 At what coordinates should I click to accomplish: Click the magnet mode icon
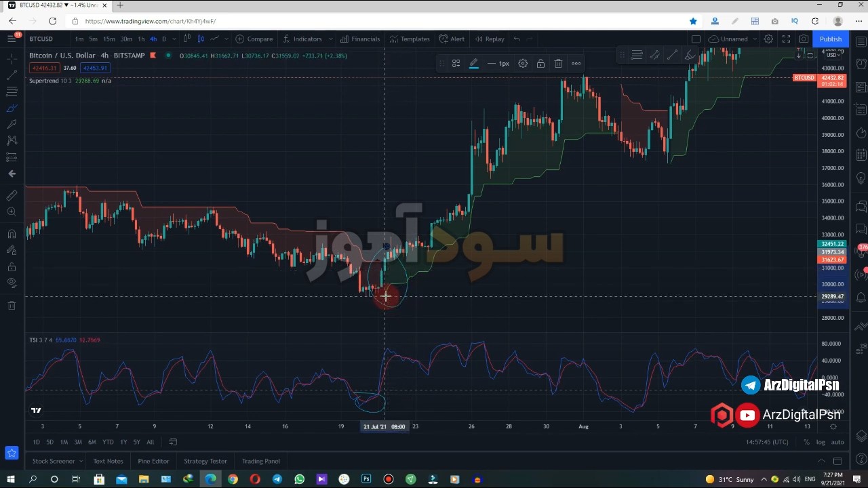[x=12, y=234]
